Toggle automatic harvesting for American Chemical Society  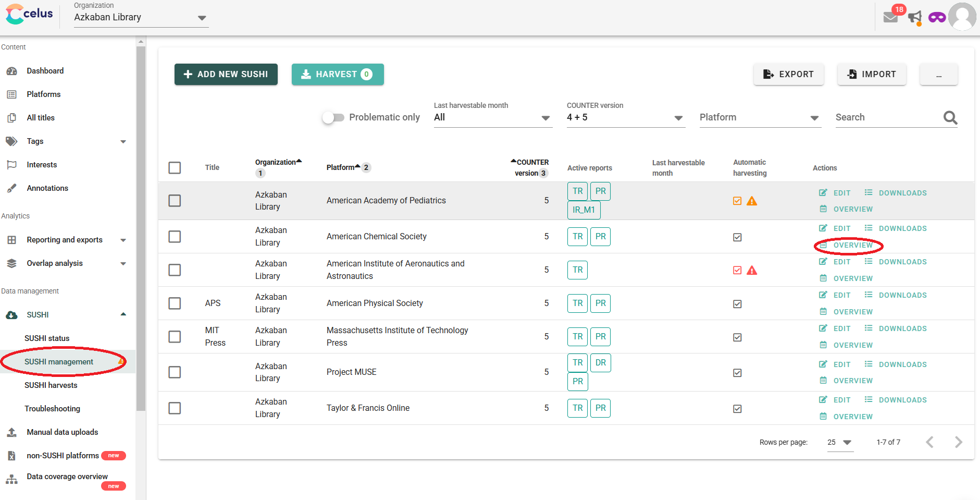click(737, 237)
